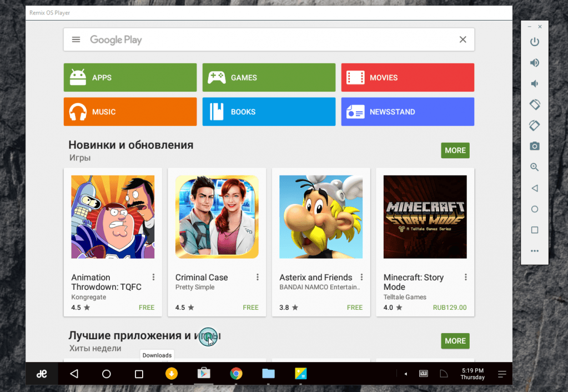This screenshot has height=392, width=568.
Task: Click the 5:19 PM Thursday clock
Action: [473, 374]
